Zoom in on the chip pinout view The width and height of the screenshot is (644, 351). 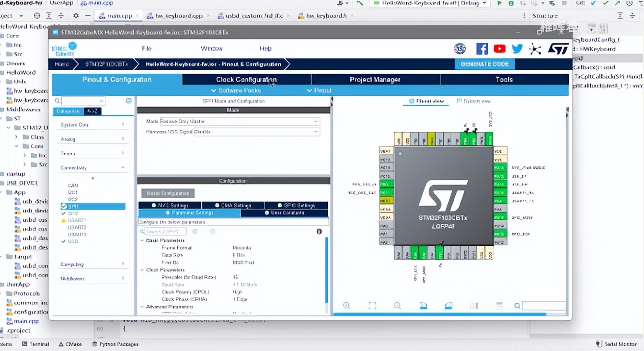pos(347,306)
